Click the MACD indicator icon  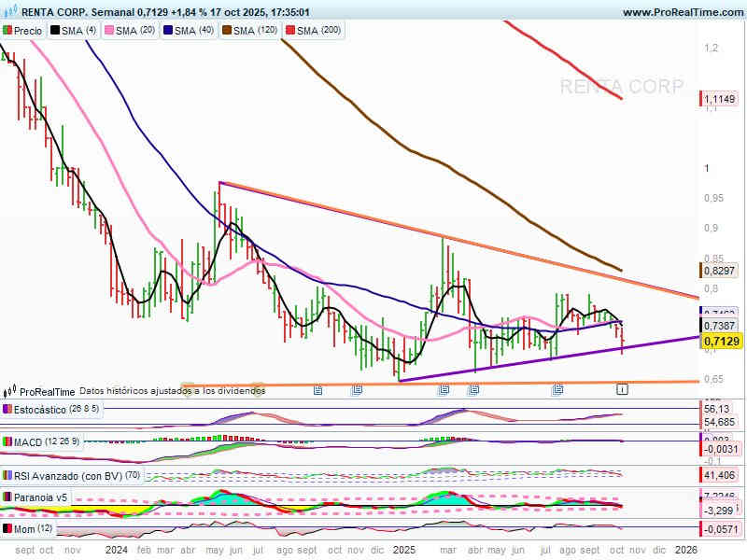tap(8, 441)
